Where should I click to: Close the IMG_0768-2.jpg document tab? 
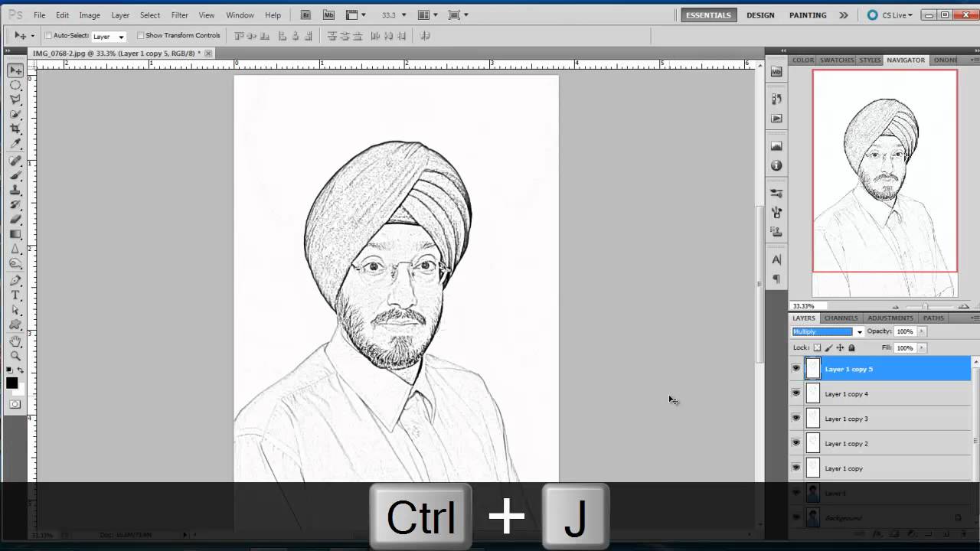(x=209, y=53)
